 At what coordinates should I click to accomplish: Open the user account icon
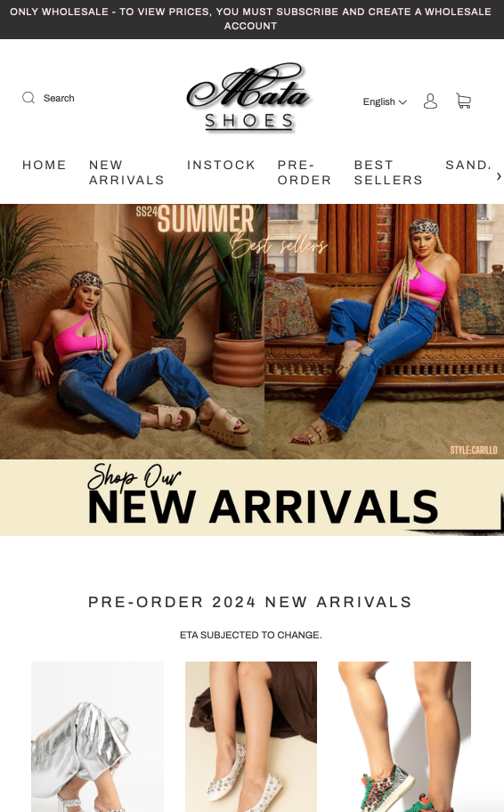point(430,101)
